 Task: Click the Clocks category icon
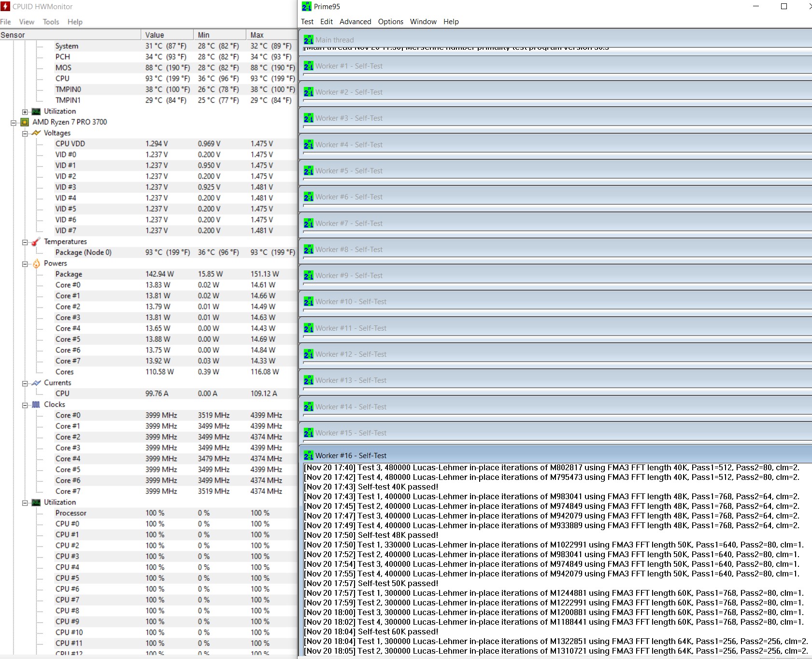(x=36, y=405)
